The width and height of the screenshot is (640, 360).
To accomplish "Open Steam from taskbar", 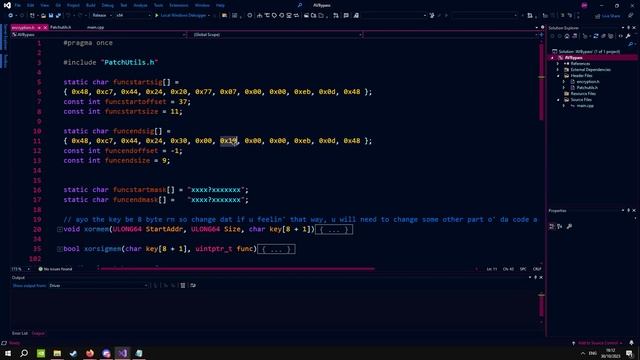I will click(x=73, y=353).
